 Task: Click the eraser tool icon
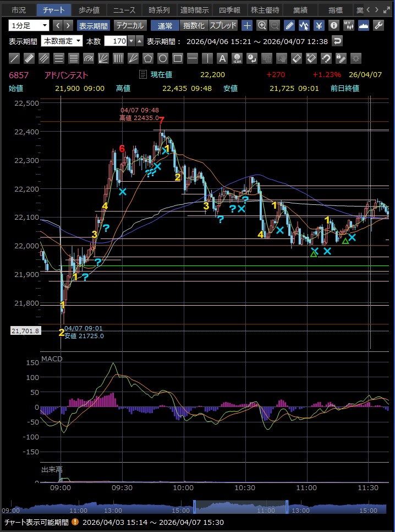296,58
